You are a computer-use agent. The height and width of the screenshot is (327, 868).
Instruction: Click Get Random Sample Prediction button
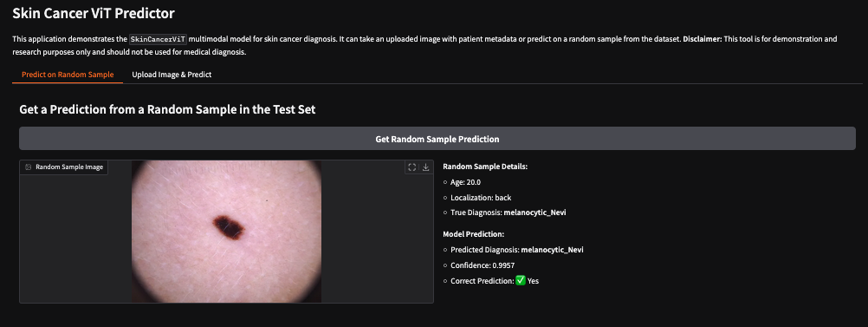click(437, 139)
